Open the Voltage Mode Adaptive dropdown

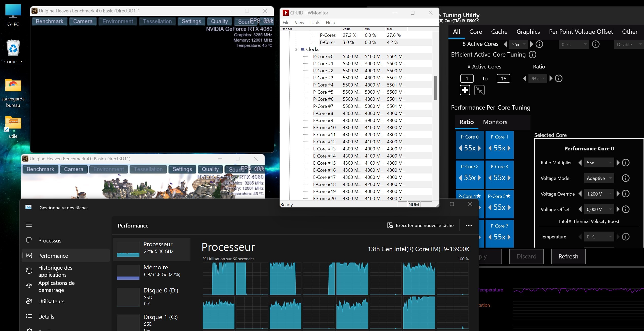pos(599,178)
